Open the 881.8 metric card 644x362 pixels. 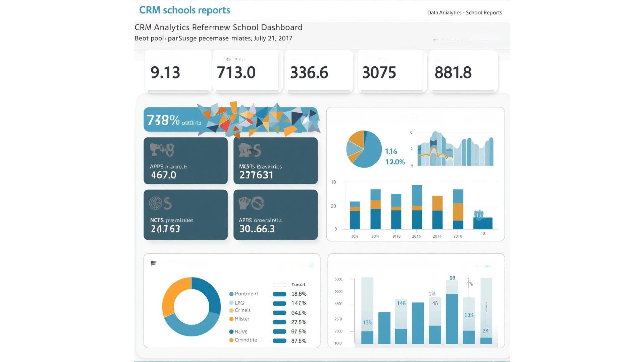click(x=464, y=71)
